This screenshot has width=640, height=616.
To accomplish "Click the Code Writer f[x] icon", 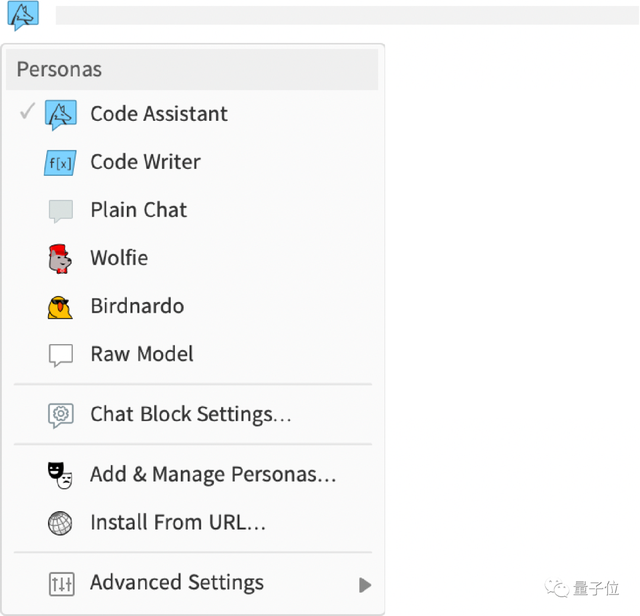I will tap(61, 163).
